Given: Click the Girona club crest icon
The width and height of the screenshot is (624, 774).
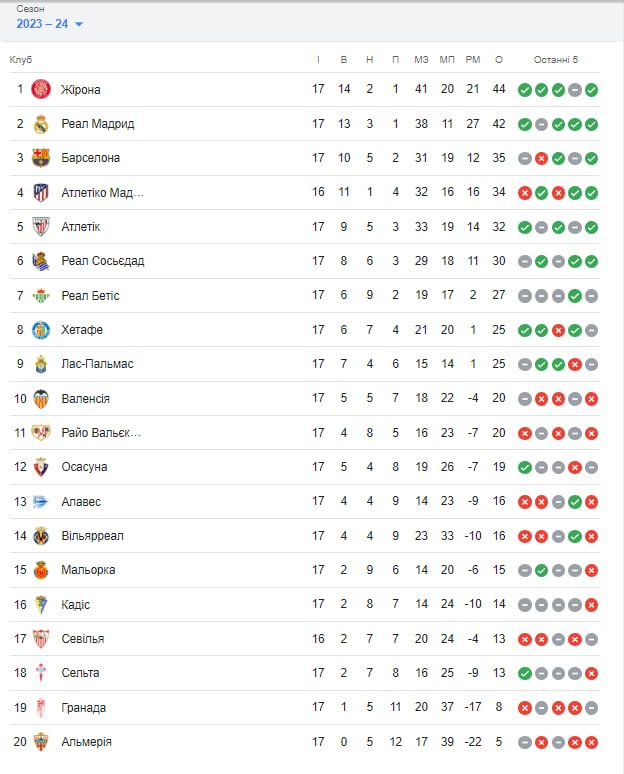Looking at the screenshot, I should point(41,89).
